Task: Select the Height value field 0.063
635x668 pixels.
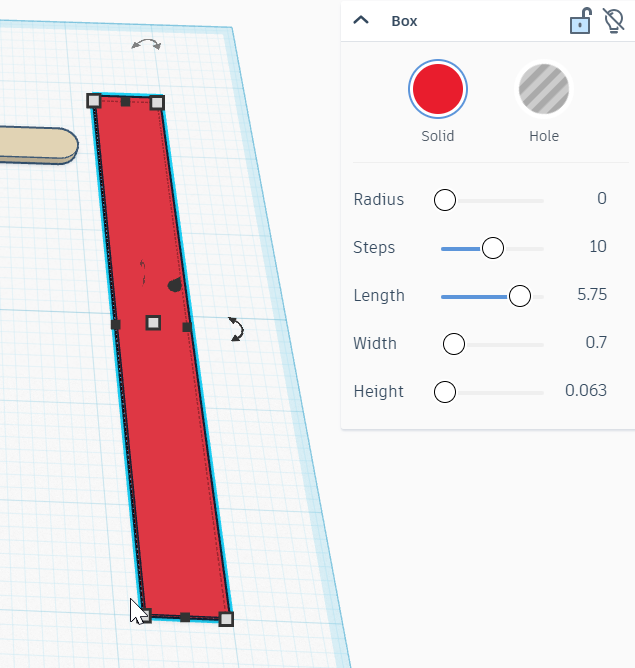Action: (585, 392)
